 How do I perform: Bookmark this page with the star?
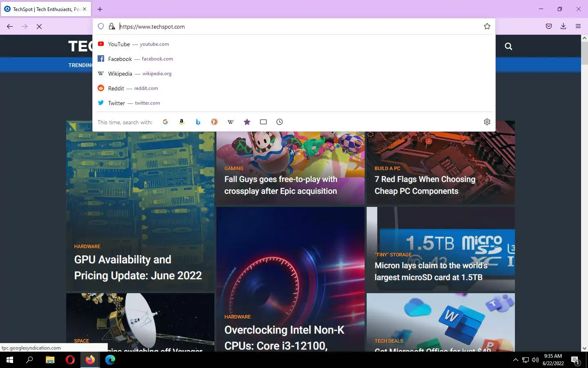(487, 26)
